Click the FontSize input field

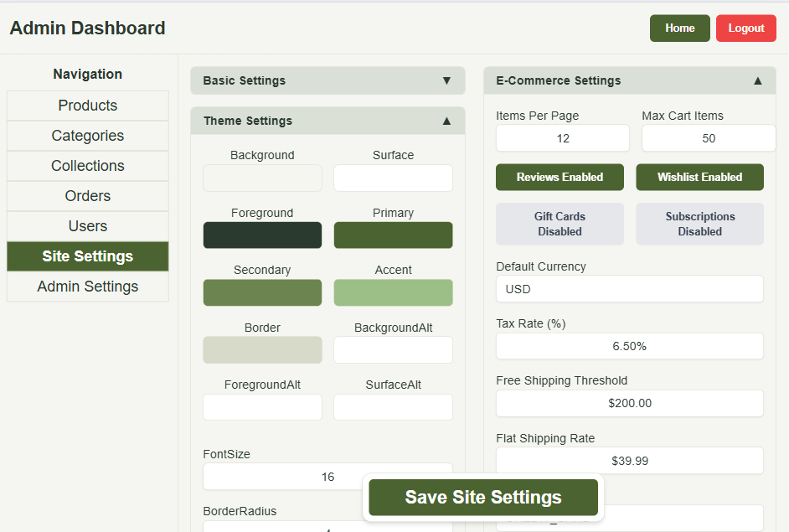tap(327, 477)
